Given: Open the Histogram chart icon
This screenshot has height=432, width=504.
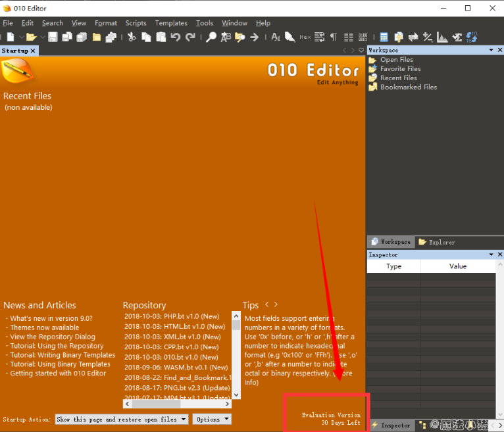Looking at the screenshot, I should (442, 37).
